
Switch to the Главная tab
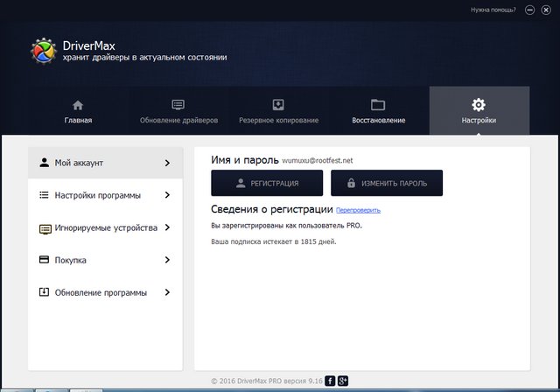click(78, 111)
